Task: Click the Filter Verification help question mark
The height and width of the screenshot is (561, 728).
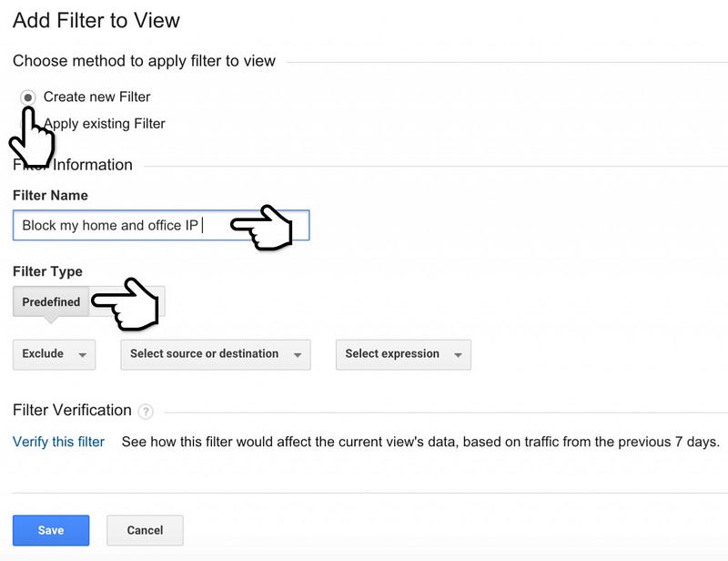Action: pos(146,412)
